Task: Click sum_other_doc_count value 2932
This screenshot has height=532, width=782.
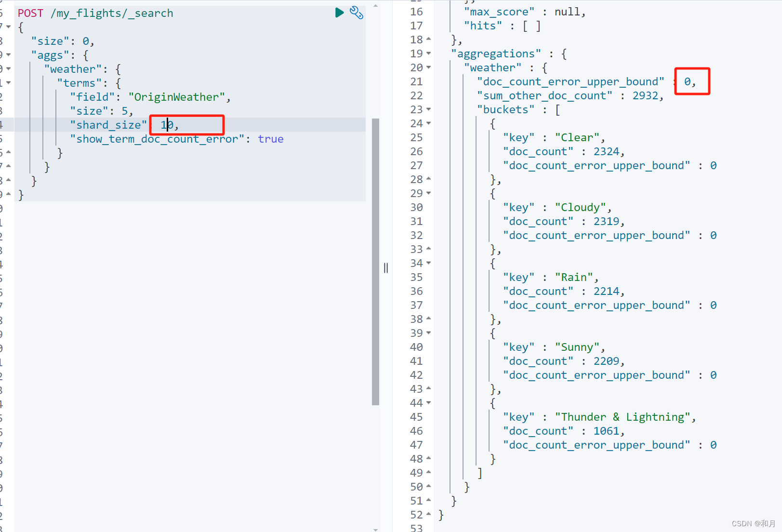Action: point(645,96)
